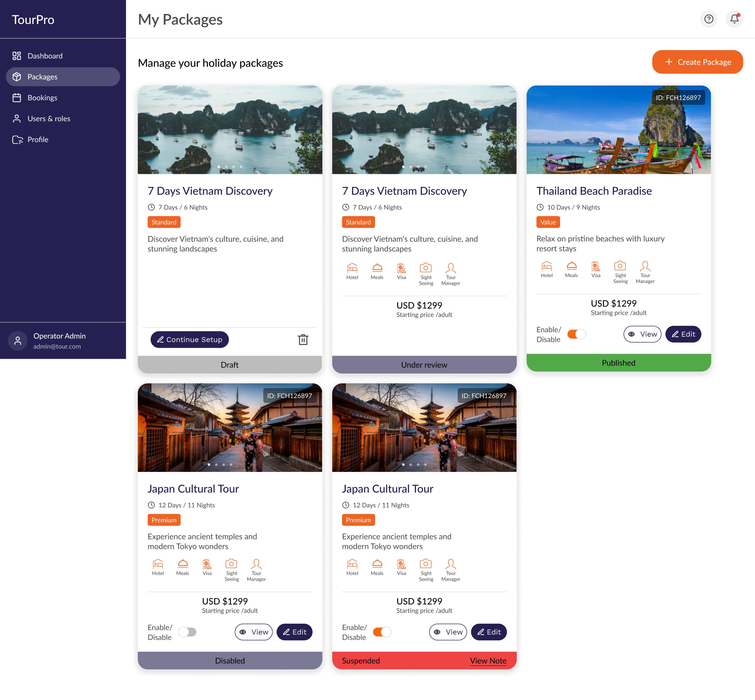Edit the suspended Japan Cultural Tour package
755x700 pixels.
coord(488,632)
